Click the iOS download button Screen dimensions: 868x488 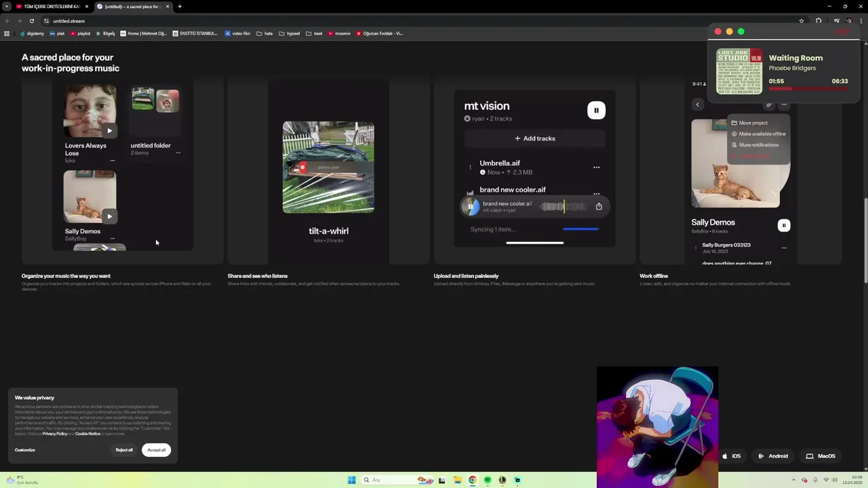(732, 456)
